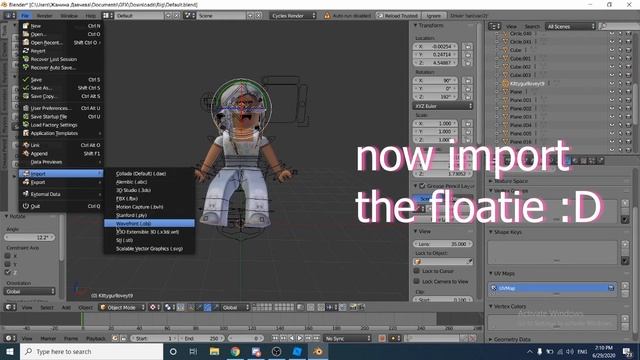This screenshot has height=360, width=640.
Task: Click the 3D view editor type icon
Action: [x=10, y=307]
